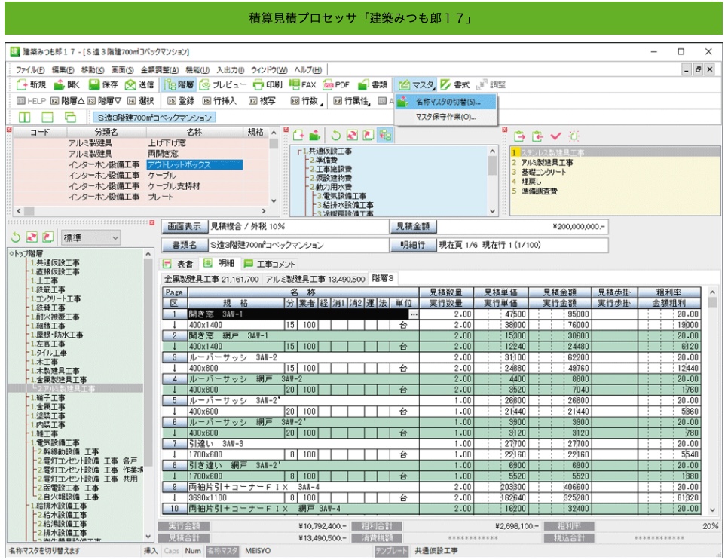This screenshot has width=728, height=560.
Task: Send by FAX toolbar icon
Action: pyautogui.click(x=302, y=84)
